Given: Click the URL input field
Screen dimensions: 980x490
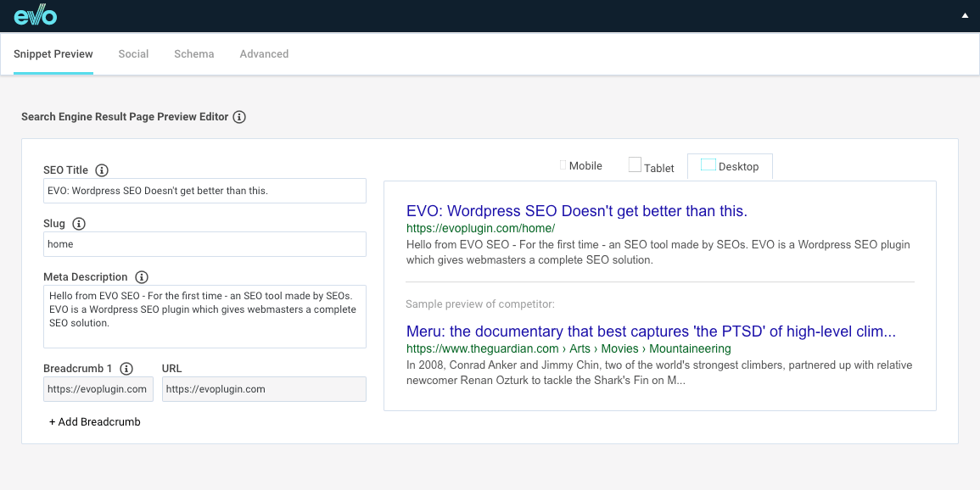Looking at the screenshot, I should pos(264,389).
